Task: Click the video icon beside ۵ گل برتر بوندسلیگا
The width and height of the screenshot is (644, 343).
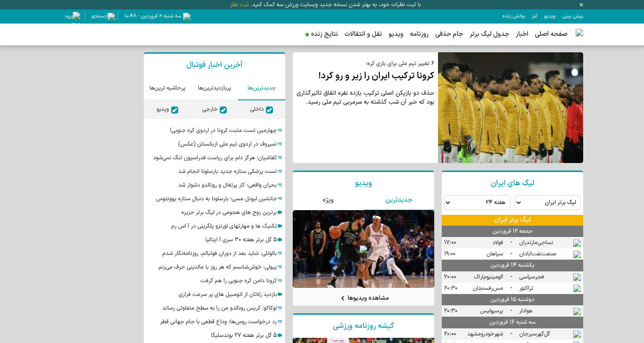Action: [x=280, y=335]
